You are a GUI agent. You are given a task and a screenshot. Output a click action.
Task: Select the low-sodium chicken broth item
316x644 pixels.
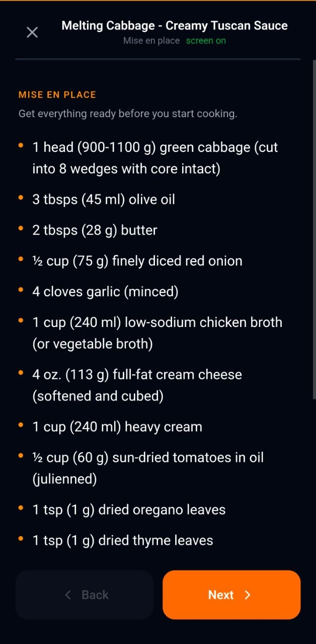point(157,333)
